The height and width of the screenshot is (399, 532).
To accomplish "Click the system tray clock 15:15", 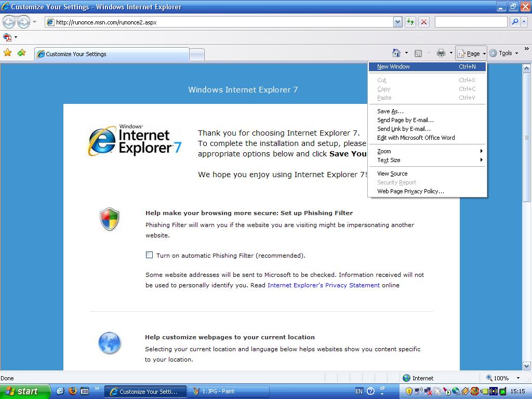I will tap(518, 392).
